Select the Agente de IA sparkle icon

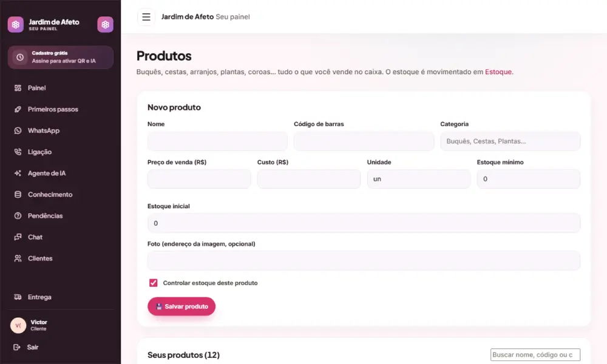coord(18,173)
